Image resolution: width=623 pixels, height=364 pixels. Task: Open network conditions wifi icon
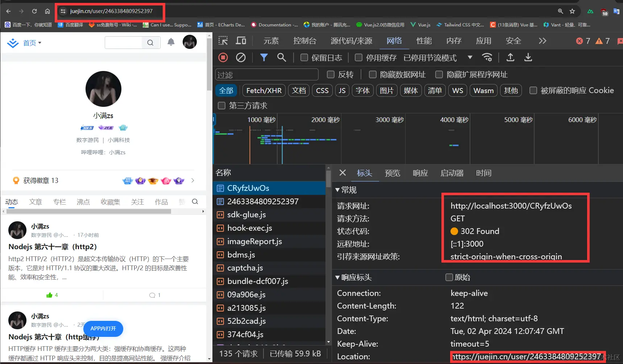pyautogui.click(x=487, y=57)
